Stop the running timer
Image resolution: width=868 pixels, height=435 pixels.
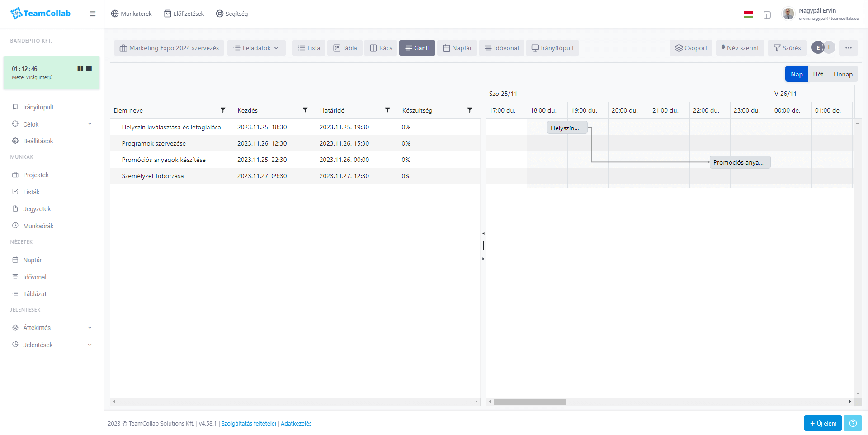coord(89,69)
